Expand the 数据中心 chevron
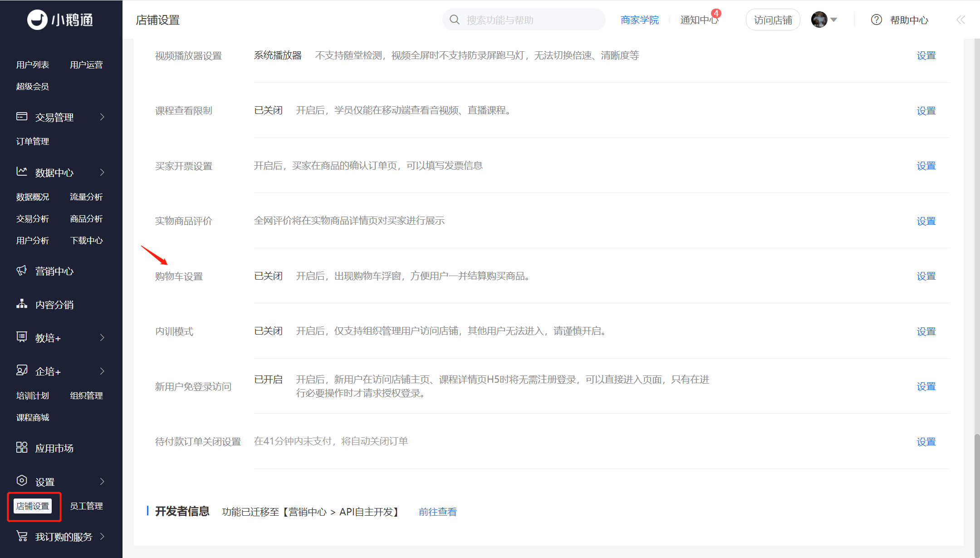Screen dimensions: 980x558 tap(102, 173)
